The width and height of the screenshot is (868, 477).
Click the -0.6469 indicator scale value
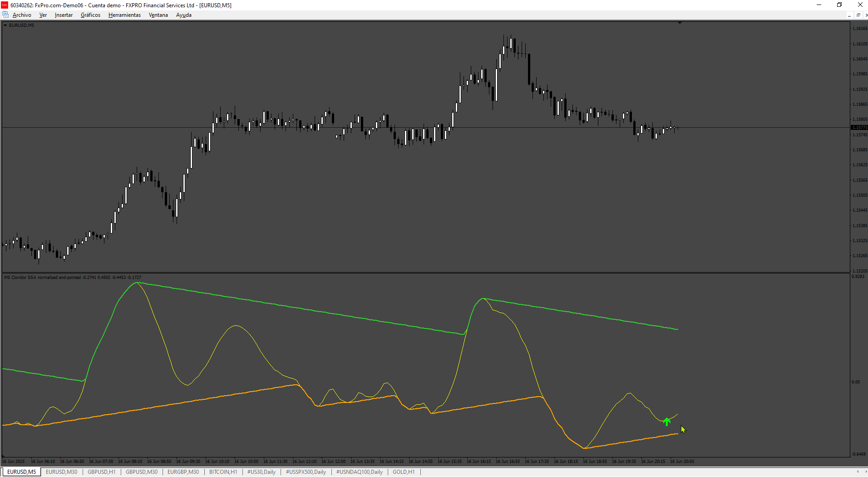pos(858,454)
